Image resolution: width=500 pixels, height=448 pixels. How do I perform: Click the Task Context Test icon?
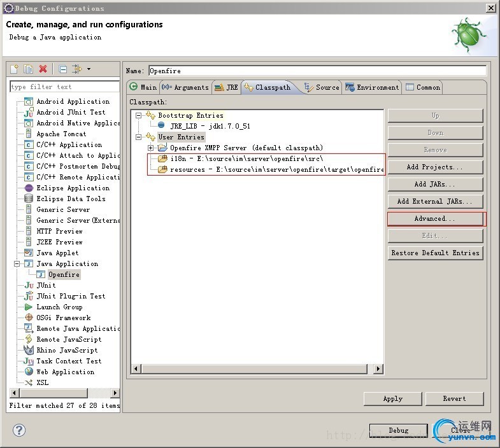coord(29,361)
